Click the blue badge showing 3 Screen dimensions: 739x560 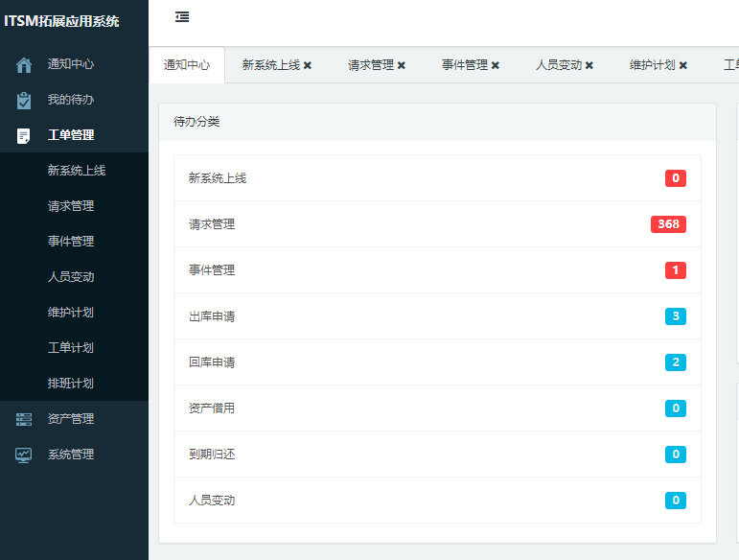pos(676,316)
